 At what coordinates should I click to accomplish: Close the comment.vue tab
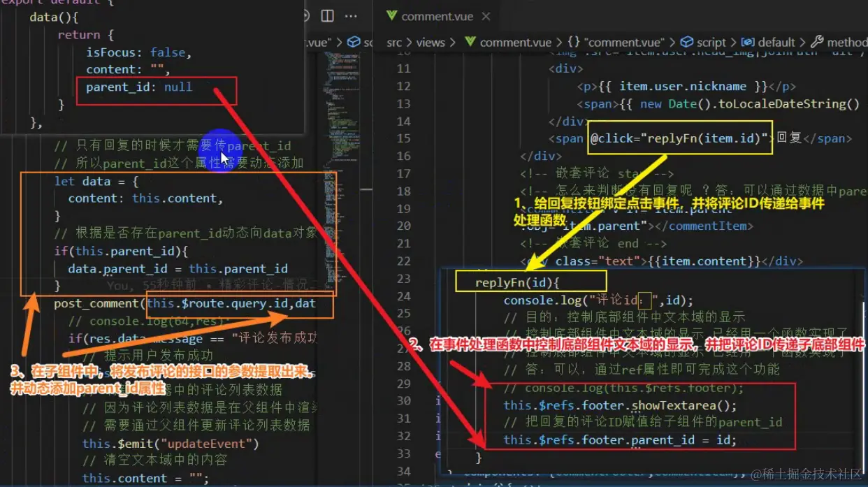pyautogui.click(x=486, y=16)
